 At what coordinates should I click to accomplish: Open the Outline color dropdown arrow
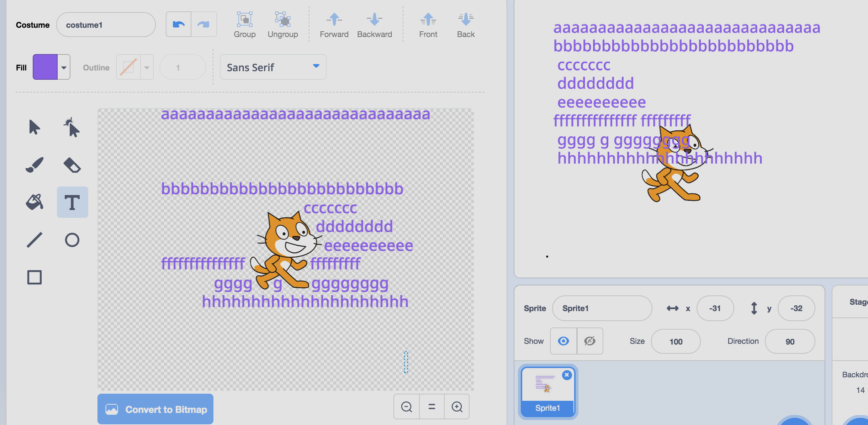[x=147, y=67]
